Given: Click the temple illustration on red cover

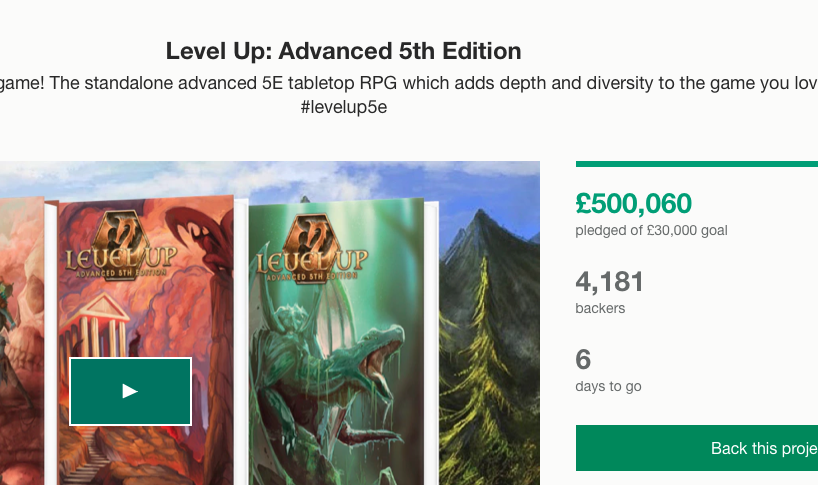Looking at the screenshot, I should coord(103,317).
